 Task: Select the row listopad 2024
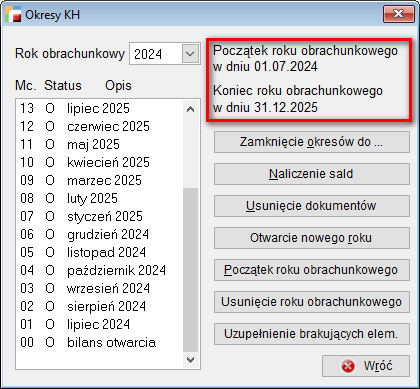point(100,252)
